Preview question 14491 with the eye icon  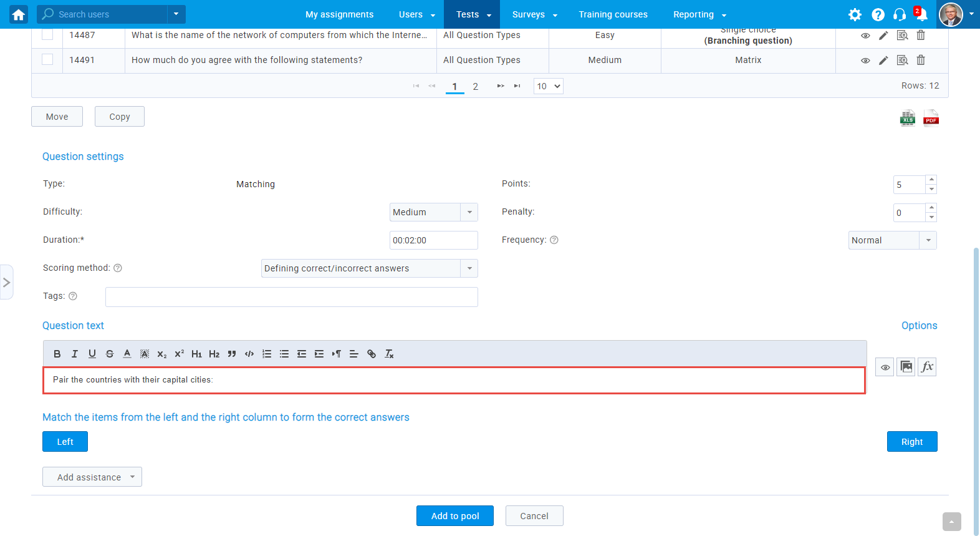tap(865, 61)
